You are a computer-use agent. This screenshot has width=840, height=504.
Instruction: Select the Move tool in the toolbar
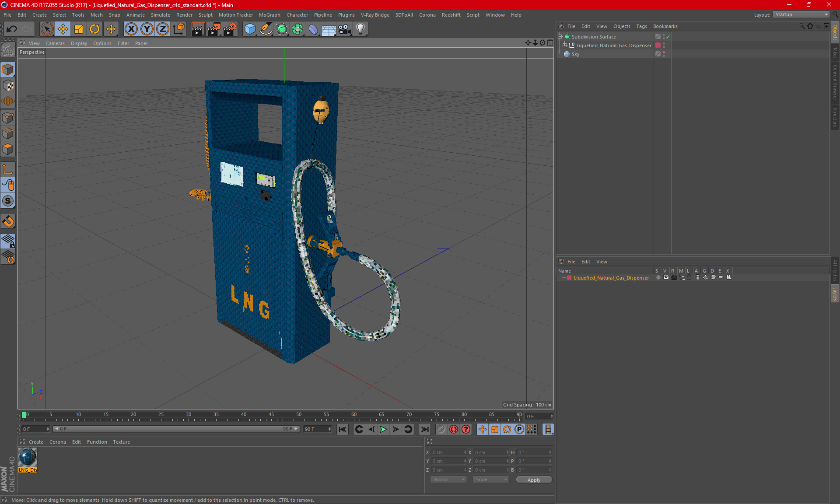click(63, 29)
